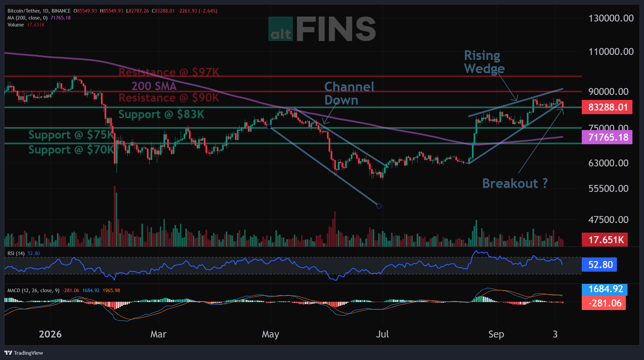The height and width of the screenshot is (360, 644).
Task: Click the MACD (12, 26, close, 9) legend
Action: (33, 291)
